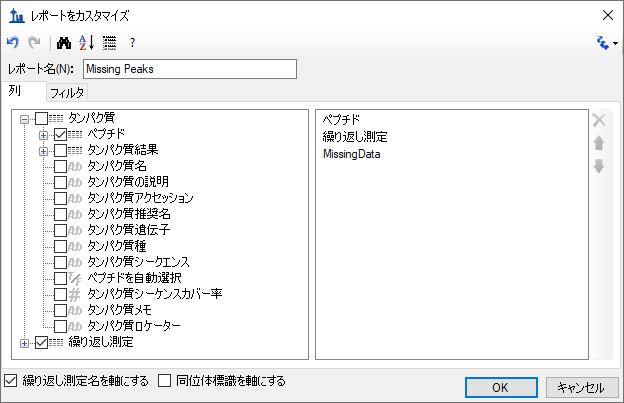Select the タンパク質名 tree label
The height and width of the screenshot is (403, 624).
(117, 166)
